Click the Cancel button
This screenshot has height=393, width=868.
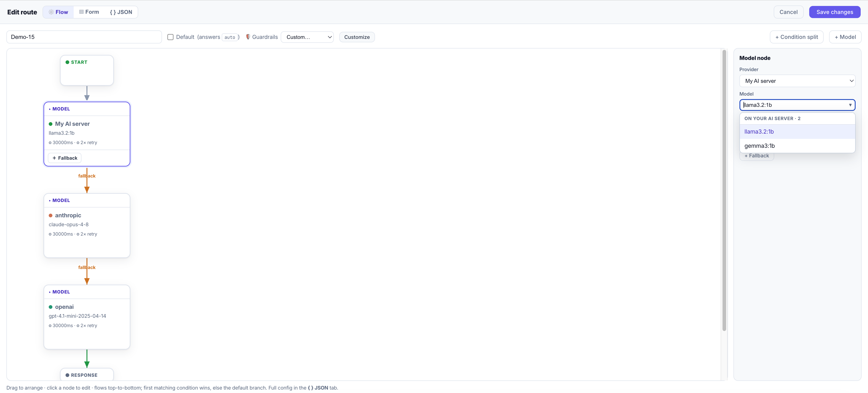point(788,12)
